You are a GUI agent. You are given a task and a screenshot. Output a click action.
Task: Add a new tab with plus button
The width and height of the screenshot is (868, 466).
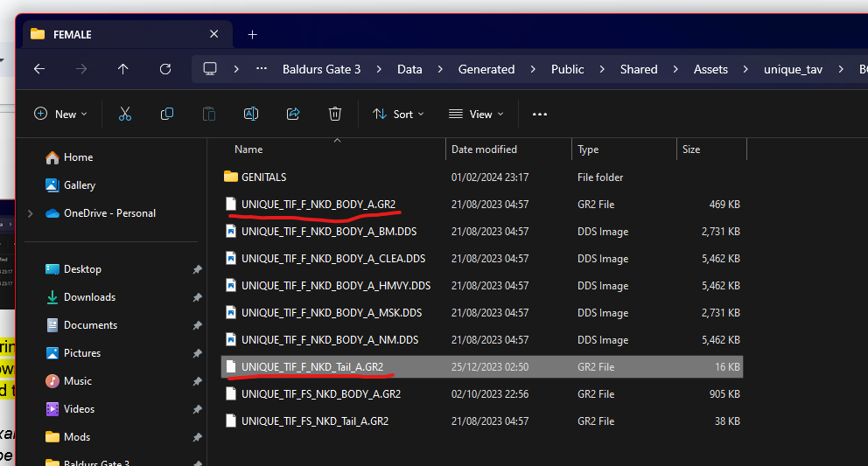(252, 34)
